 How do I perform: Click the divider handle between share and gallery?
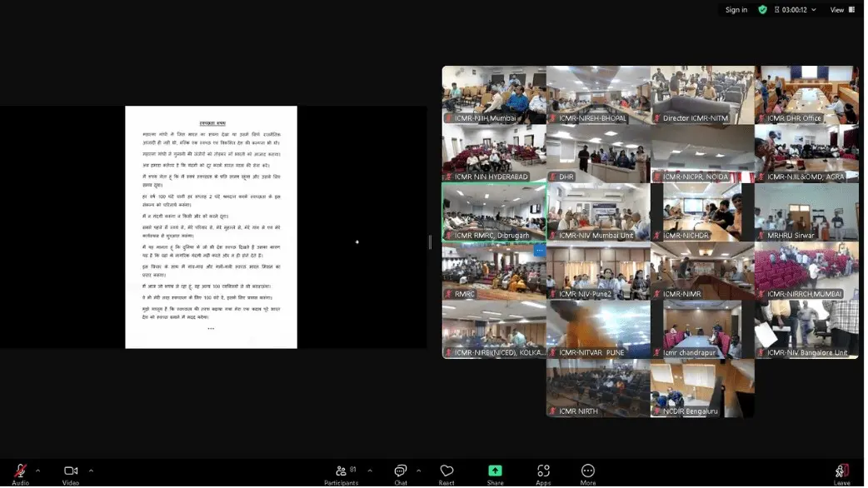tap(430, 242)
